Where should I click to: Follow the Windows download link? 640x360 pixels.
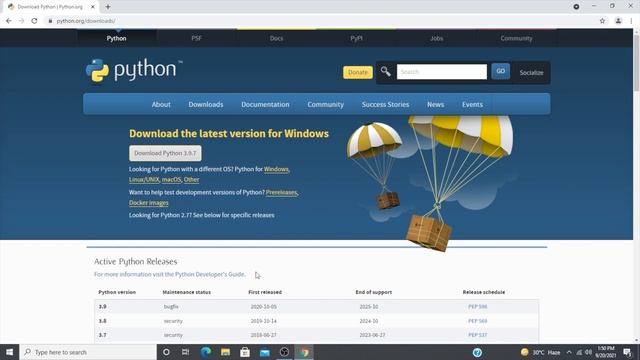point(276,169)
